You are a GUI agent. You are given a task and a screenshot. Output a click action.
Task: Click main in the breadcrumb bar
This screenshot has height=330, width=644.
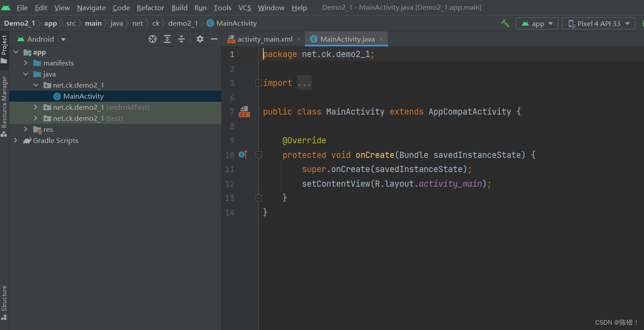pyautogui.click(x=93, y=23)
